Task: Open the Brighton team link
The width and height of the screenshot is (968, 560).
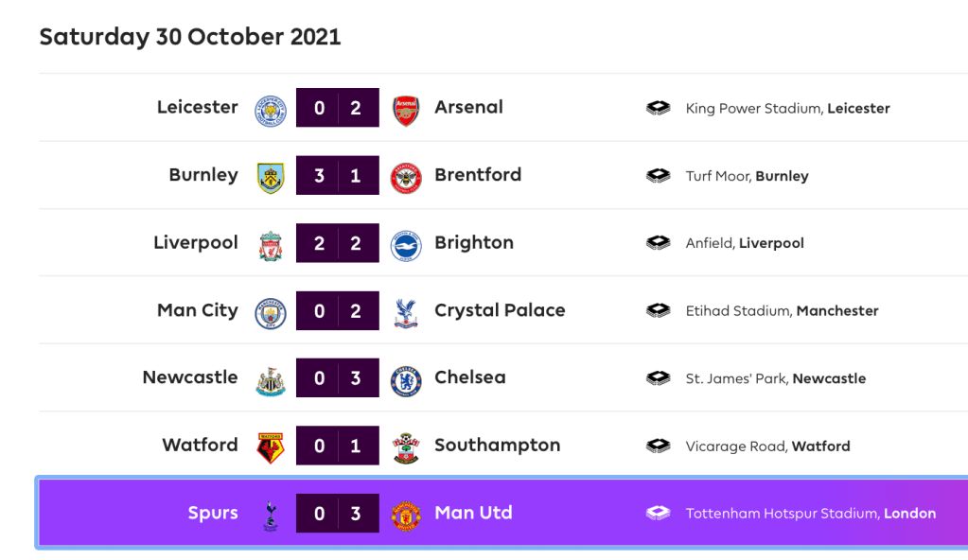Action: tap(473, 243)
